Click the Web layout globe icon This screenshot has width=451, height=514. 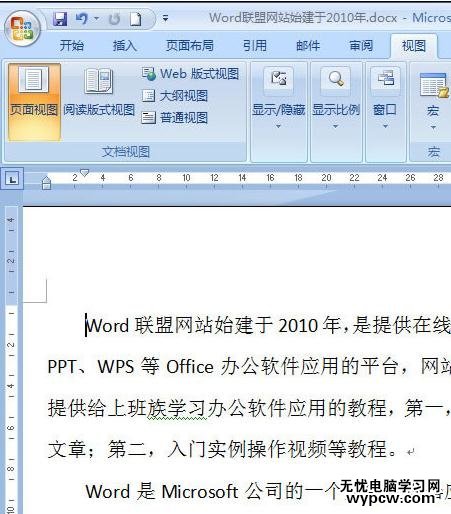point(149,74)
